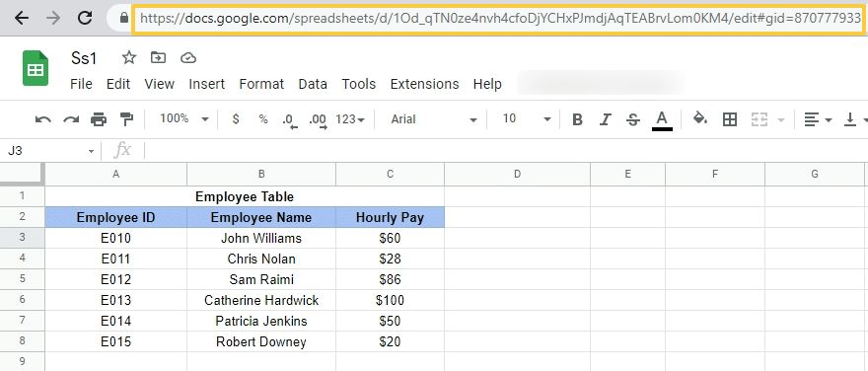The width and height of the screenshot is (868, 371).
Task: Open the Help menu
Action: tap(487, 84)
